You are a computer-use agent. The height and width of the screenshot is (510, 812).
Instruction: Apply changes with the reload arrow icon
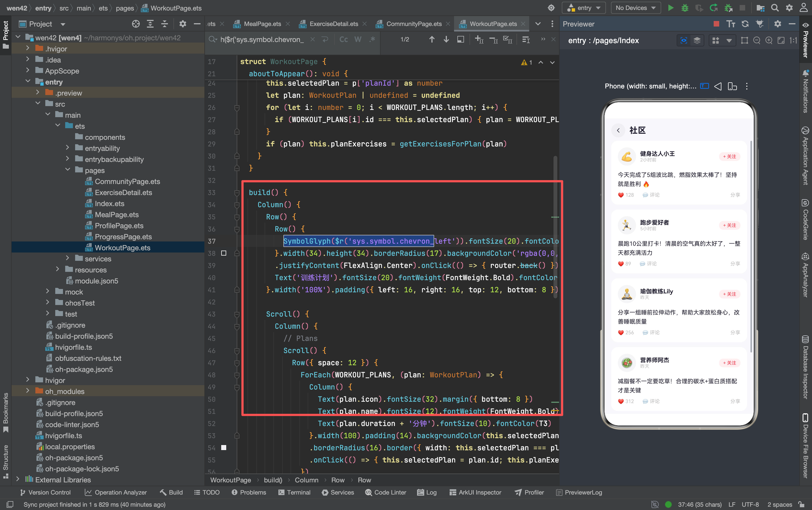point(713,8)
